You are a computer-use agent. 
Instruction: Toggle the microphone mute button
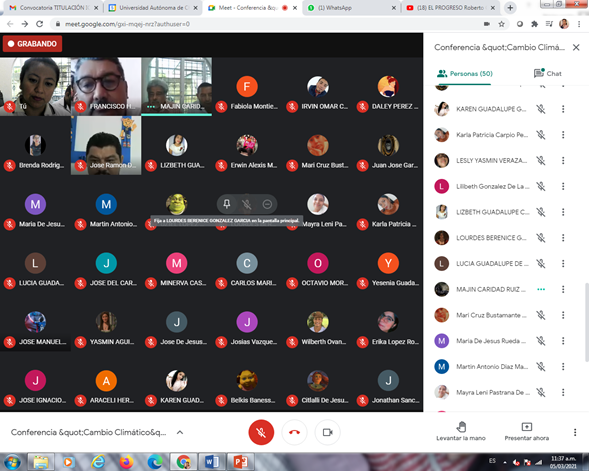[x=261, y=432]
